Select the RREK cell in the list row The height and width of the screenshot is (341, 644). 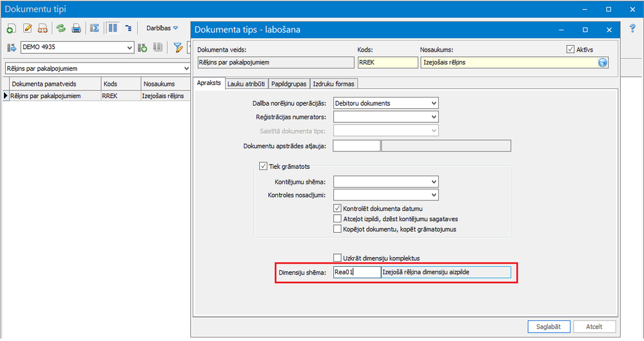click(x=121, y=96)
